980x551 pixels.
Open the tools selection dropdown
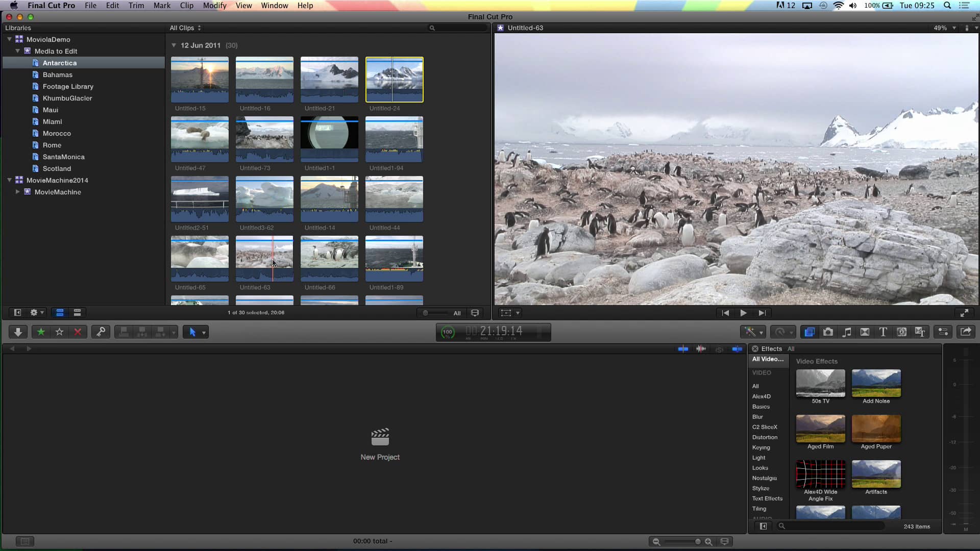coord(203,332)
